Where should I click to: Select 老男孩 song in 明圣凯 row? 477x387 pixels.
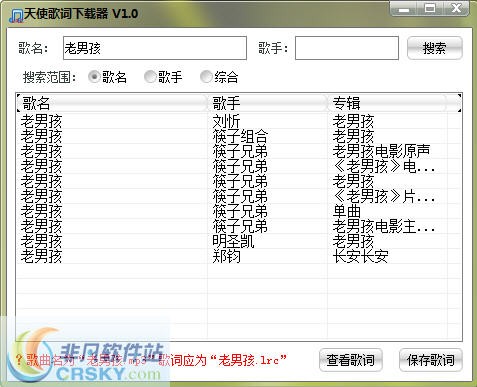click(41, 241)
